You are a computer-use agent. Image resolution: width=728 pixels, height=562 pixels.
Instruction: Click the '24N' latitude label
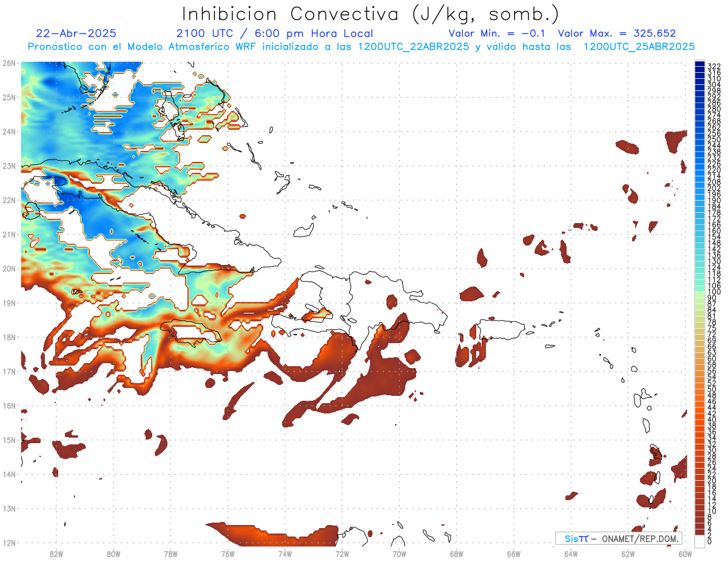tap(9, 132)
